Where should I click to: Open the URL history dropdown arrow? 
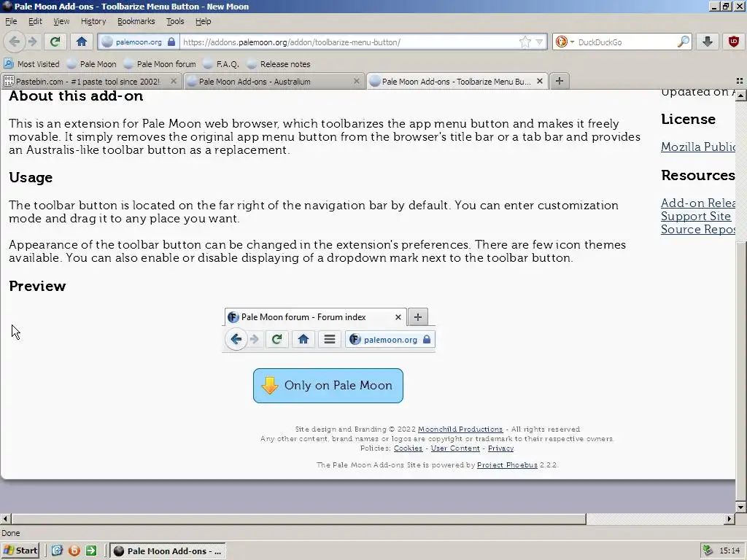pos(539,42)
